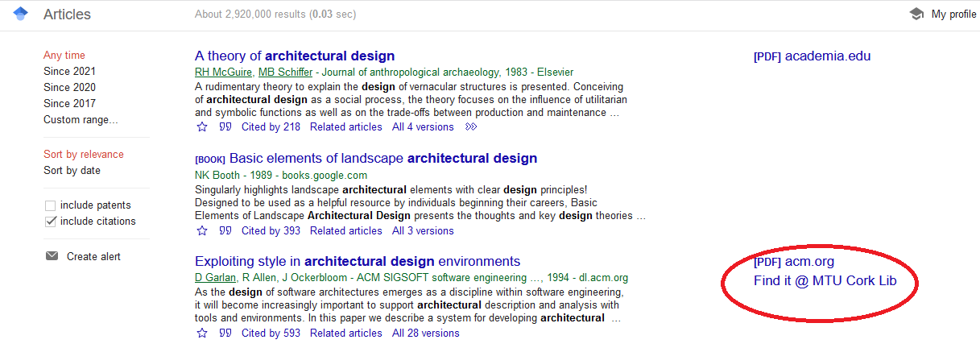Toggle the include patents checkbox

tap(51, 205)
